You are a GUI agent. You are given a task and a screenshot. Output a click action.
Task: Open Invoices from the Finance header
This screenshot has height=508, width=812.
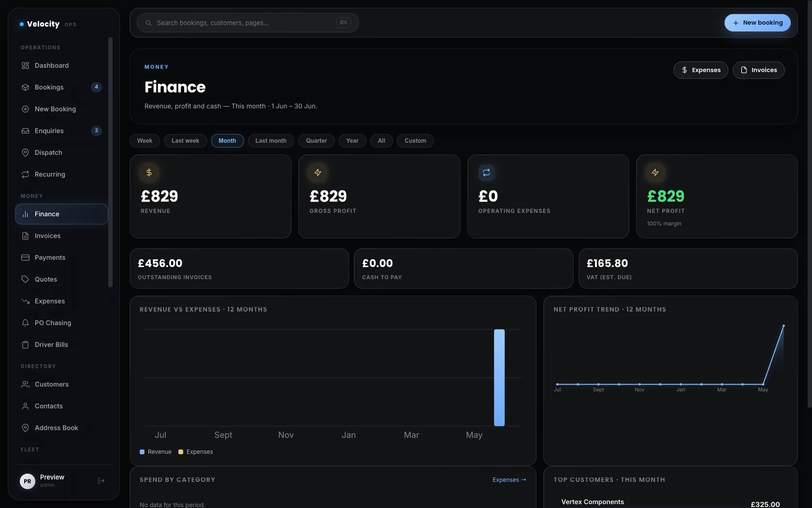pyautogui.click(x=758, y=70)
